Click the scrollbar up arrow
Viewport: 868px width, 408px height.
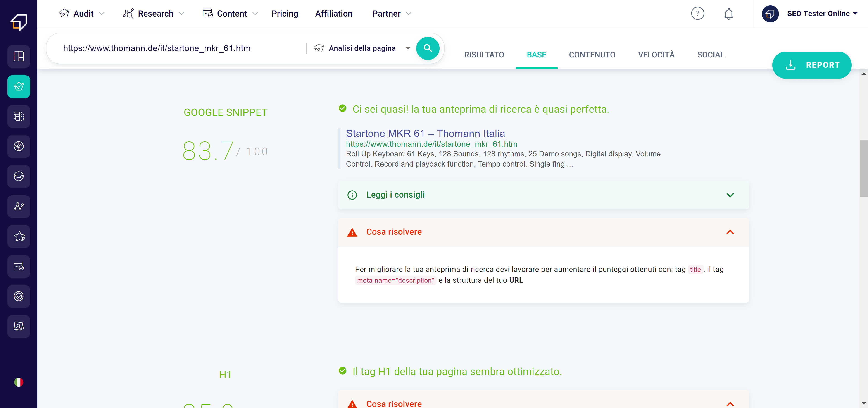click(x=863, y=74)
